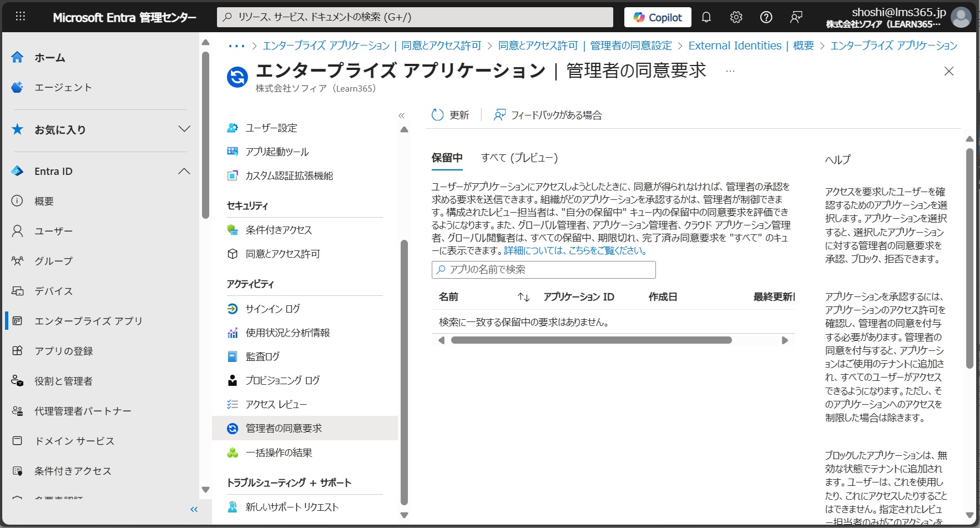Click the 更新 refresh button
980x528 pixels.
(450, 115)
